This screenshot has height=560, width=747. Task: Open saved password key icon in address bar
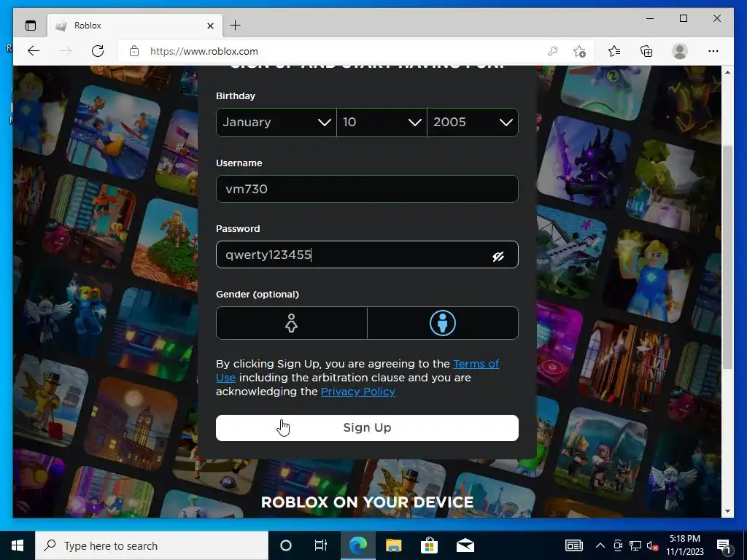[553, 51]
